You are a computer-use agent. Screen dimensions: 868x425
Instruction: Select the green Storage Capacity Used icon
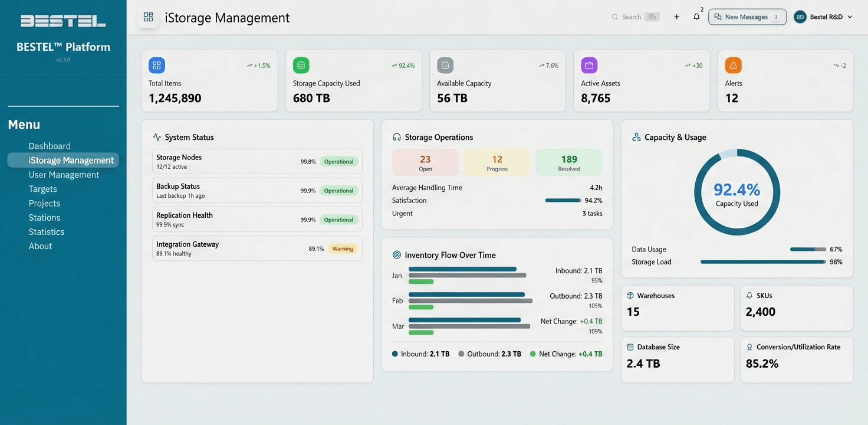point(301,65)
